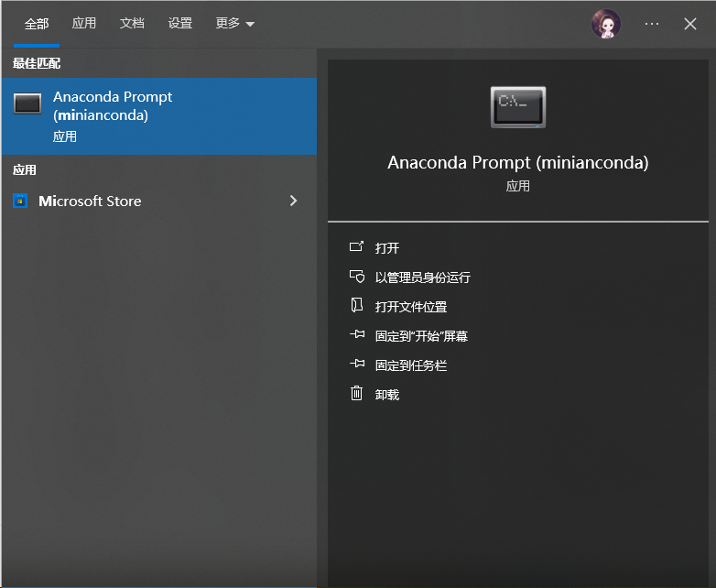Image resolution: width=716 pixels, height=588 pixels.
Task: Choose 卸载 to uninstall
Action: click(x=386, y=394)
